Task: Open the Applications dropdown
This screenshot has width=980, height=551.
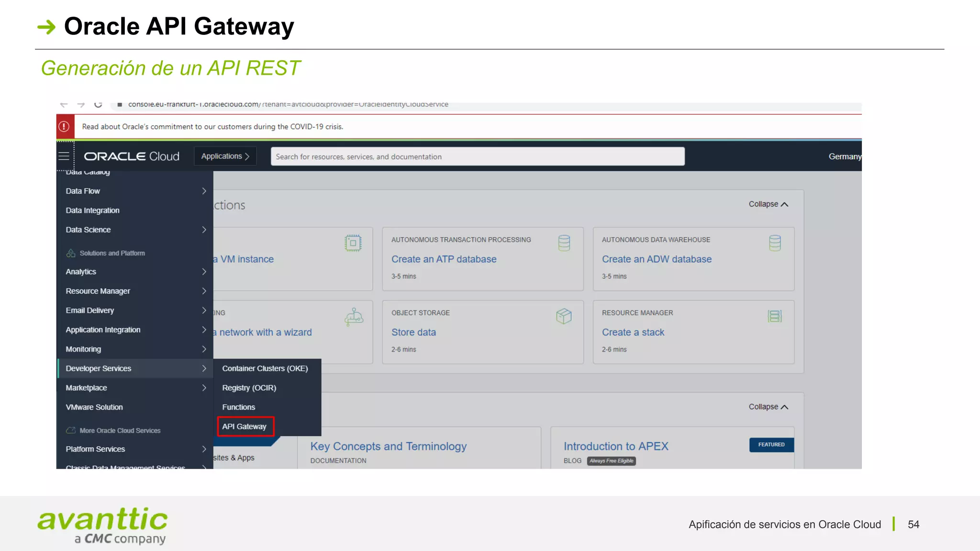Action: [x=225, y=156]
